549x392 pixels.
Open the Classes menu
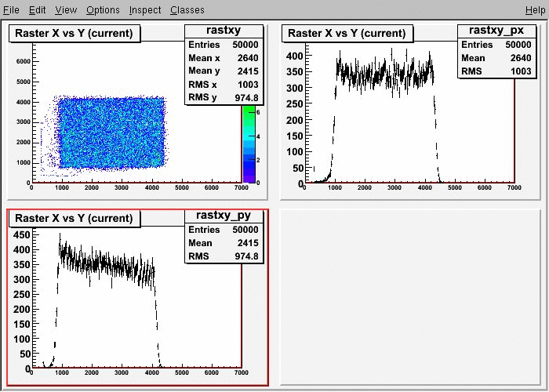pos(187,9)
